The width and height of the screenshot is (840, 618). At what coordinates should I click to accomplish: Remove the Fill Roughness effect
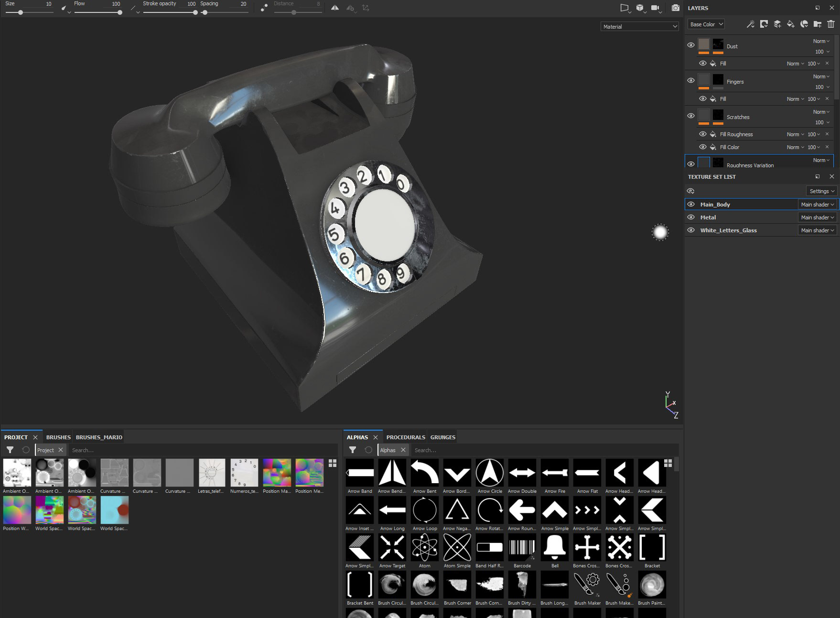point(827,134)
